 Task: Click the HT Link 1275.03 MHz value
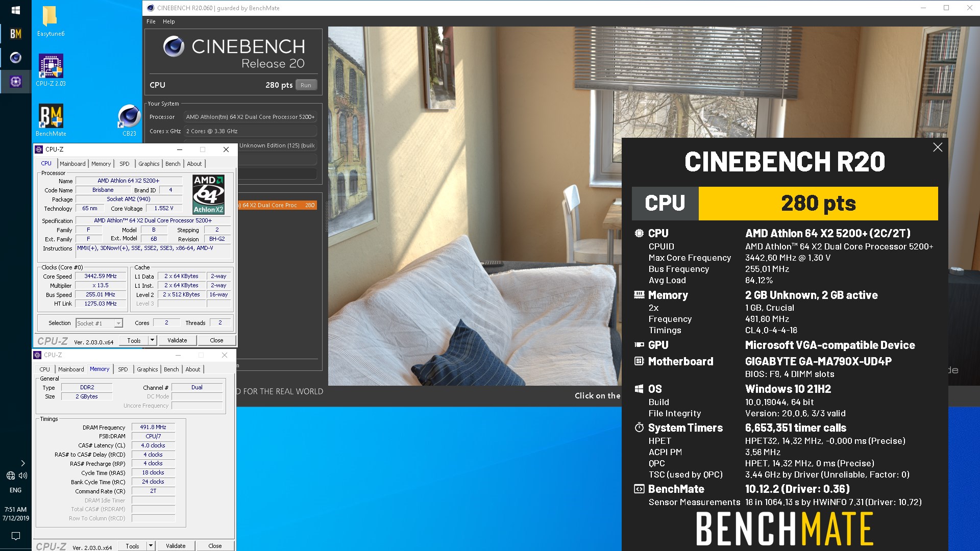click(101, 304)
